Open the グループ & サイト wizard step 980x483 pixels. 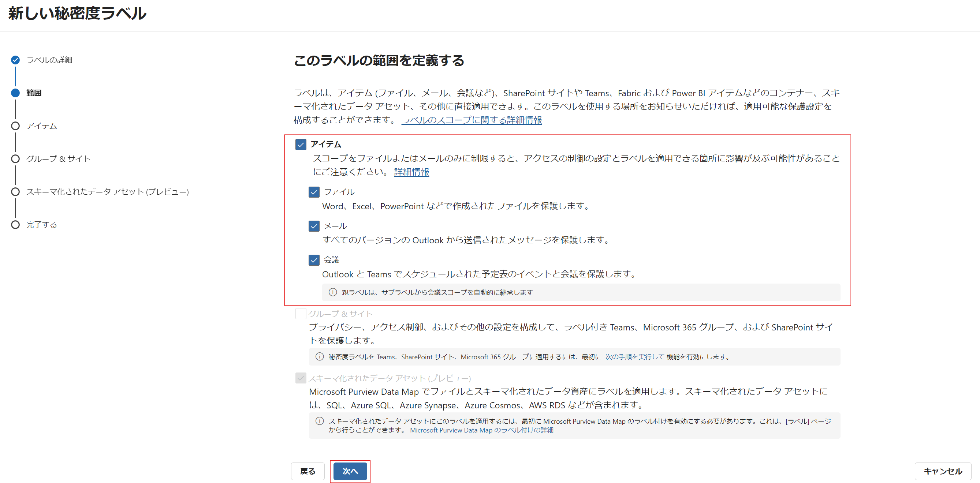coord(58,158)
